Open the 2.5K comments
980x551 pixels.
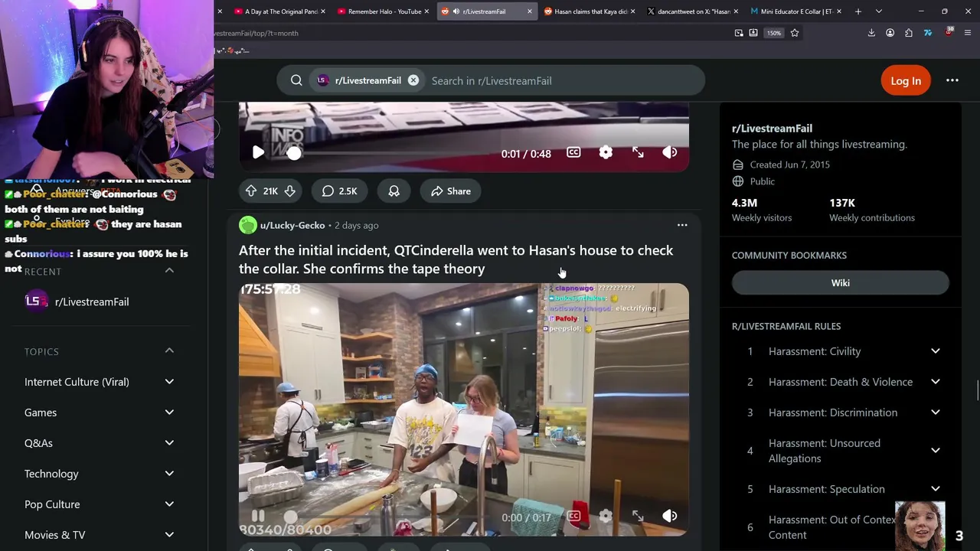click(x=340, y=191)
